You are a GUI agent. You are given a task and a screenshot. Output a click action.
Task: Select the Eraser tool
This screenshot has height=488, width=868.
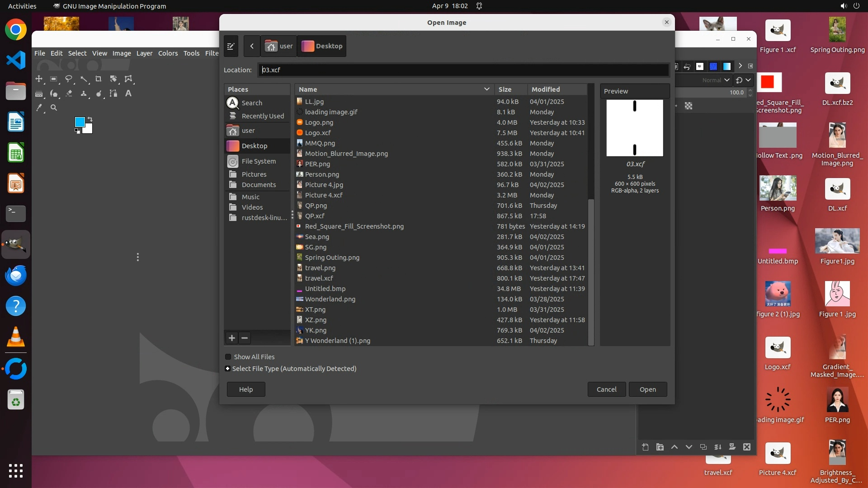69,94
